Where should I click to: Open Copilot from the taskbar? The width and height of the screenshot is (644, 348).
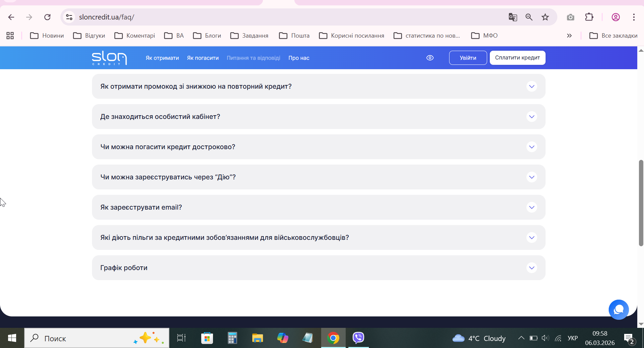coord(283,338)
